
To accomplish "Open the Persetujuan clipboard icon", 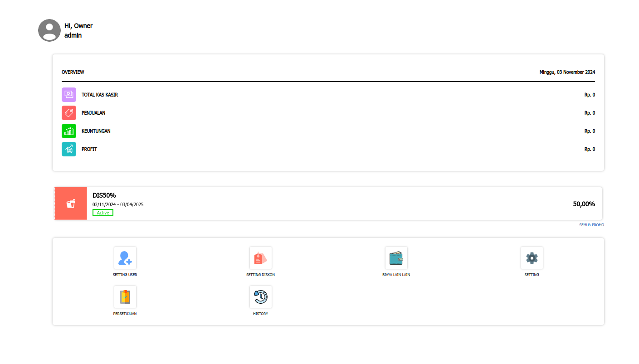I will click(x=125, y=297).
